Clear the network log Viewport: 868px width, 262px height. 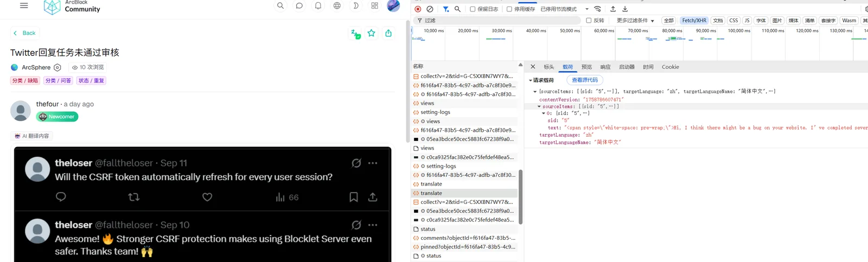pos(430,9)
